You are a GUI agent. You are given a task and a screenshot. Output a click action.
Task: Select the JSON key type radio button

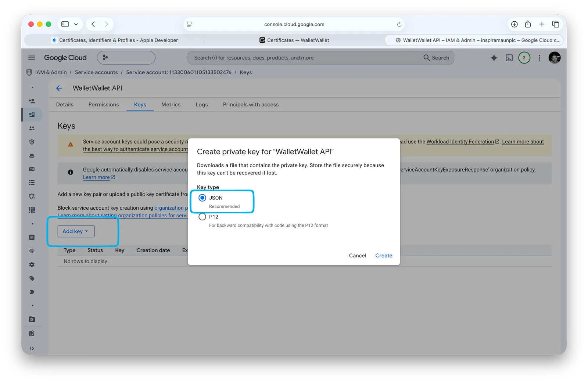[202, 198]
